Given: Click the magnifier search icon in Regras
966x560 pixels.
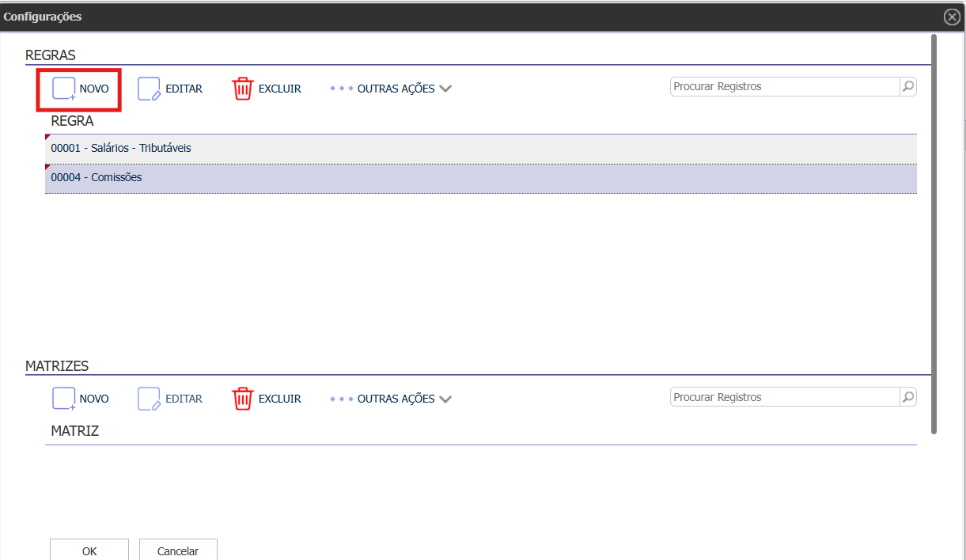Looking at the screenshot, I should (x=908, y=87).
